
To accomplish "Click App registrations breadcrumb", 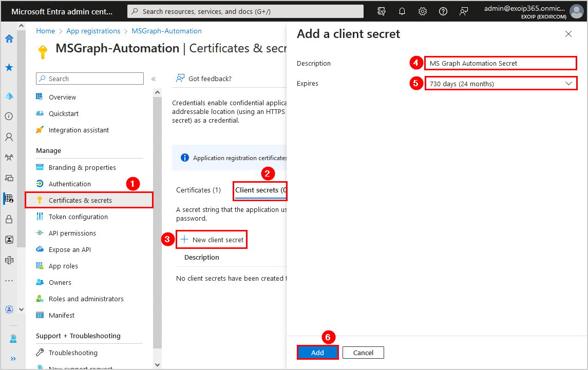I will click(93, 31).
